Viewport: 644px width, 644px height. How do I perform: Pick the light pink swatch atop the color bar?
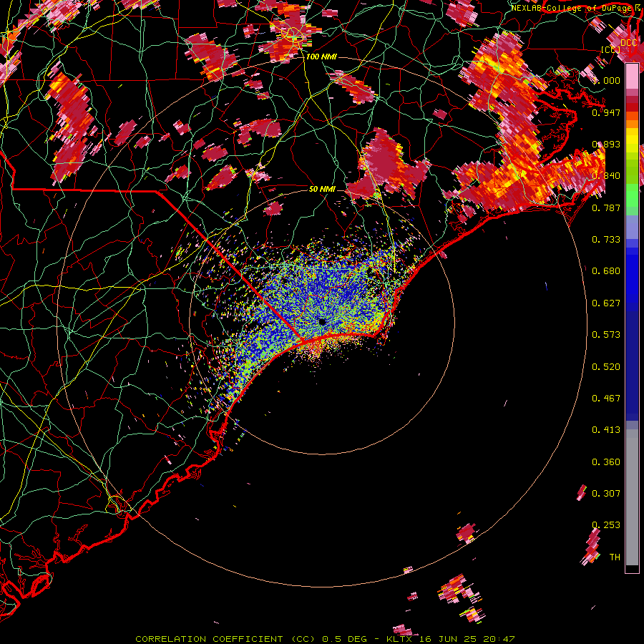[632, 76]
